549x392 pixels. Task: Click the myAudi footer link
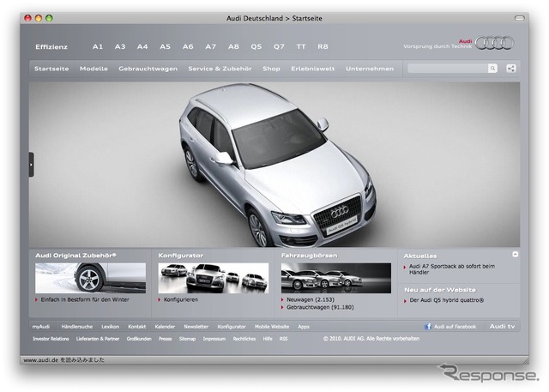[41, 327]
